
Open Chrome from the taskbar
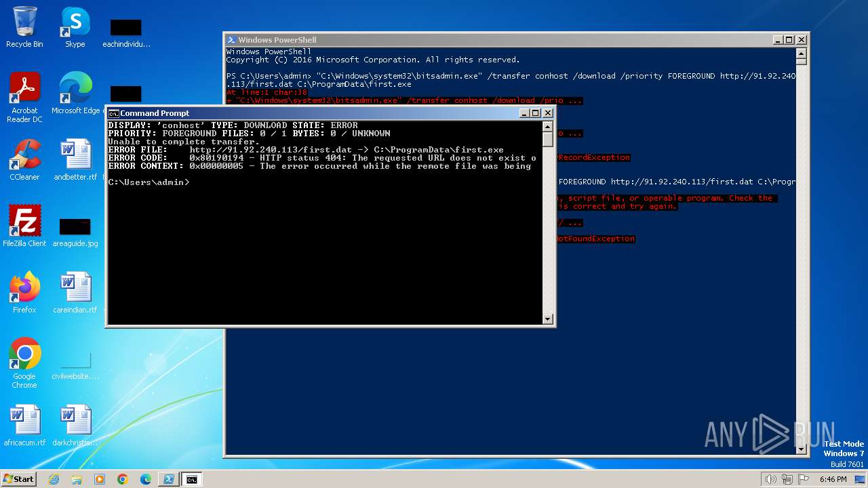coord(123,479)
